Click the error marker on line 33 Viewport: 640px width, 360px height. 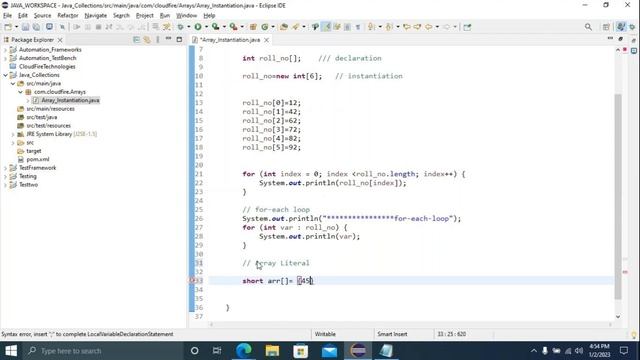(x=193, y=281)
